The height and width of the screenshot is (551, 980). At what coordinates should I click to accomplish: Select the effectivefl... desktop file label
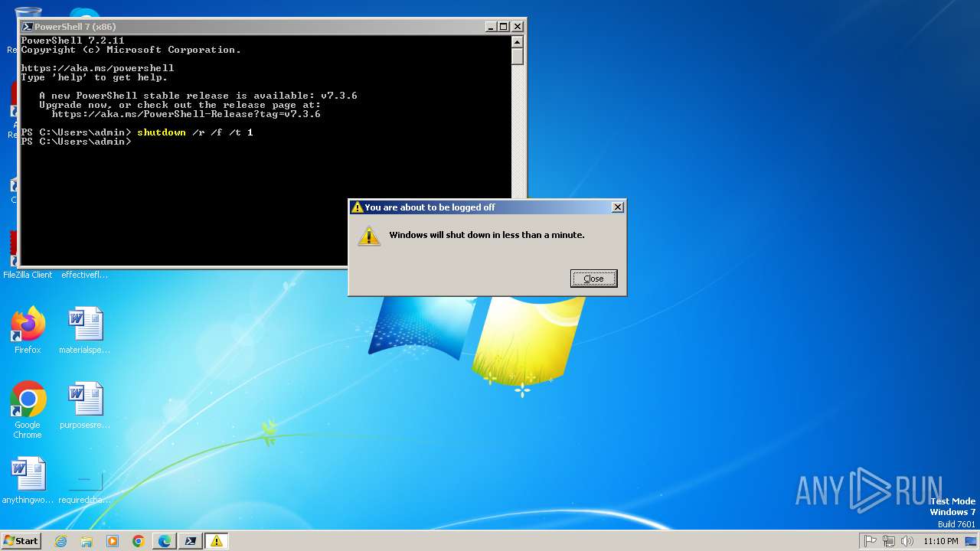tap(85, 275)
